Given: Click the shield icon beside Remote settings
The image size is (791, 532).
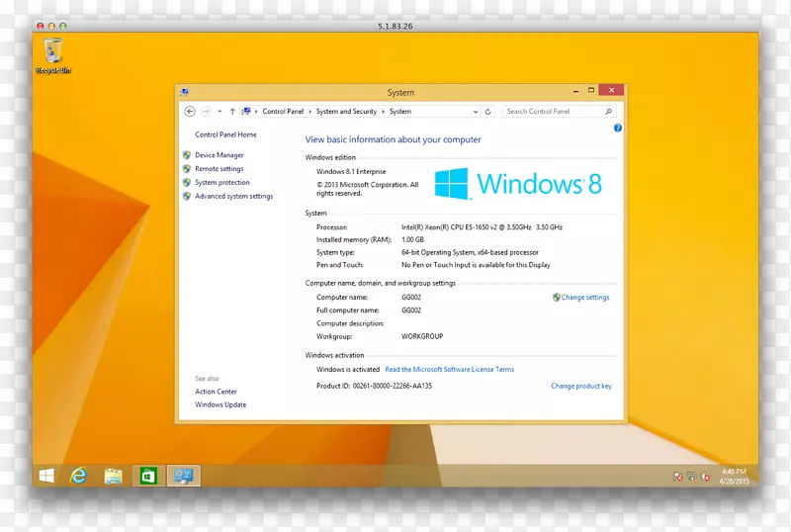Looking at the screenshot, I should point(187,168).
